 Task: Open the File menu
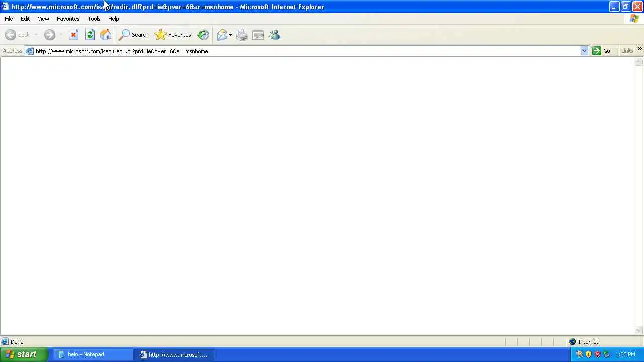pyautogui.click(x=9, y=19)
